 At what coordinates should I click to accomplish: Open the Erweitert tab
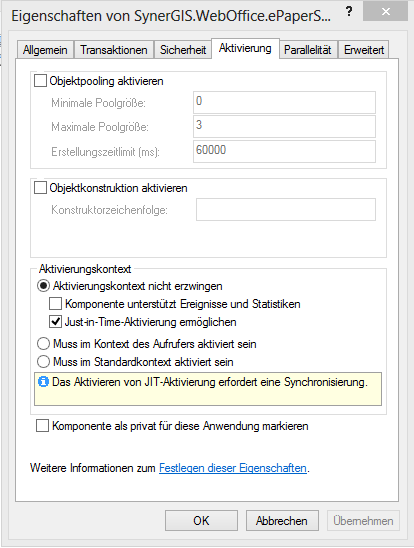[x=364, y=50]
